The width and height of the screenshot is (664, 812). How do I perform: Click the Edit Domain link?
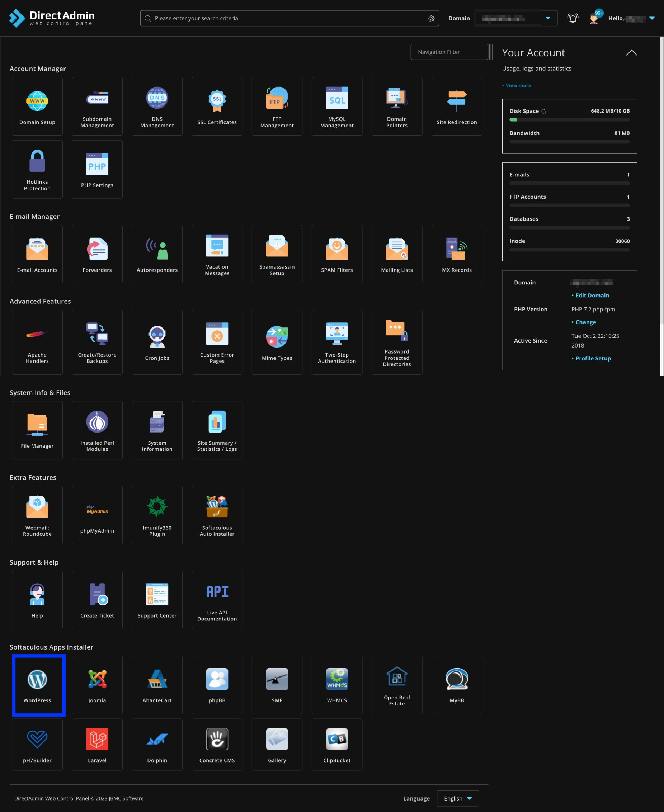(592, 295)
